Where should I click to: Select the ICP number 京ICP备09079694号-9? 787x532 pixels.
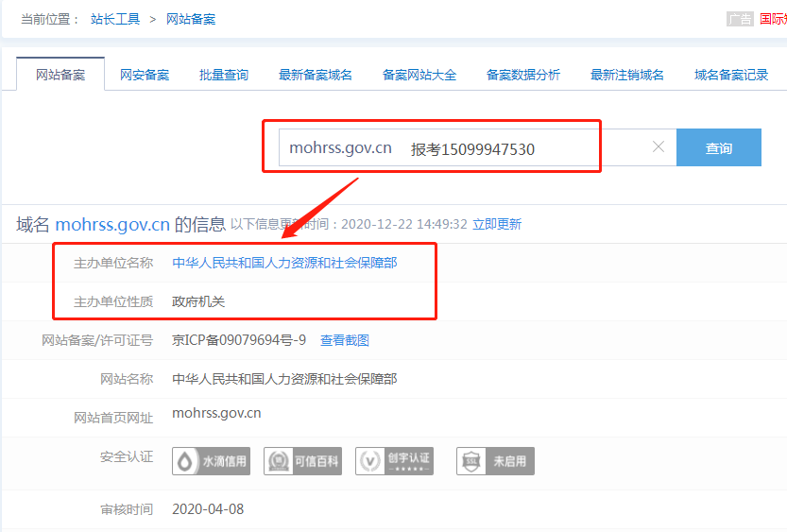pos(239,340)
